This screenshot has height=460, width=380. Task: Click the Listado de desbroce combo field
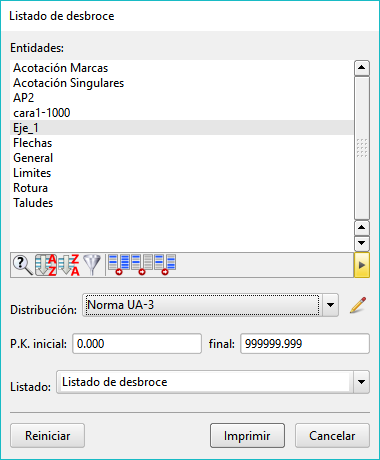[x=213, y=382]
